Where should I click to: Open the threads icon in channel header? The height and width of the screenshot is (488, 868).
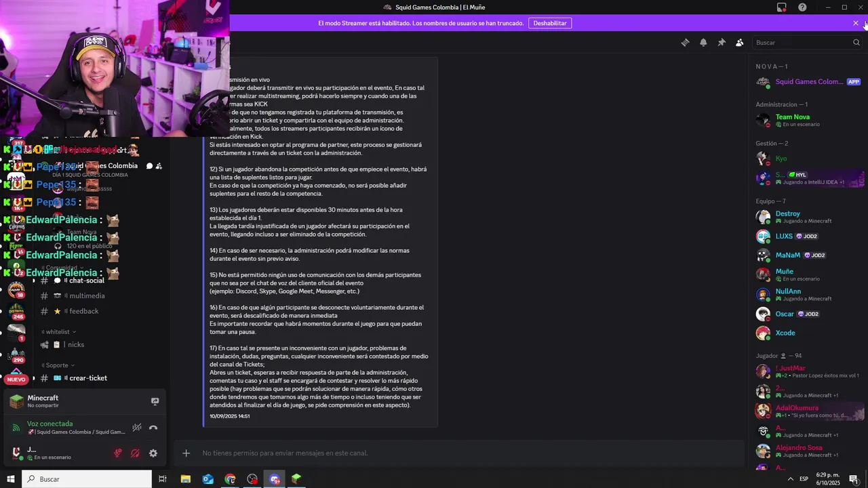pyautogui.click(x=685, y=42)
